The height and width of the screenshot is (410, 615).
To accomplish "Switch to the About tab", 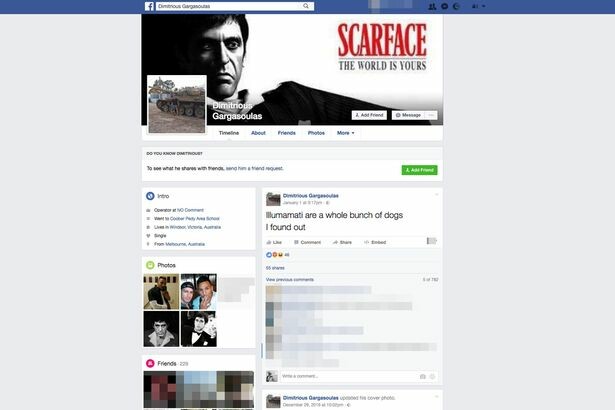I will [x=258, y=133].
